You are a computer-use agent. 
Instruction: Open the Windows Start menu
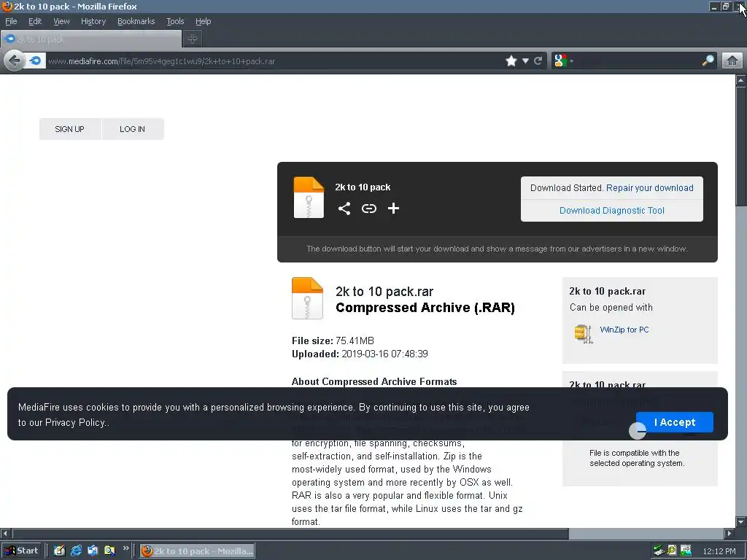click(21, 551)
